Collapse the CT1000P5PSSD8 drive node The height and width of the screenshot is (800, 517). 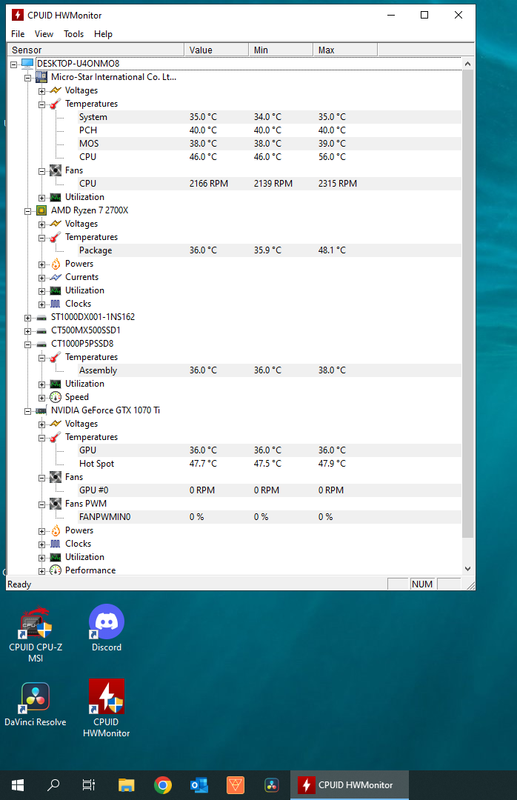(x=28, y=344)
